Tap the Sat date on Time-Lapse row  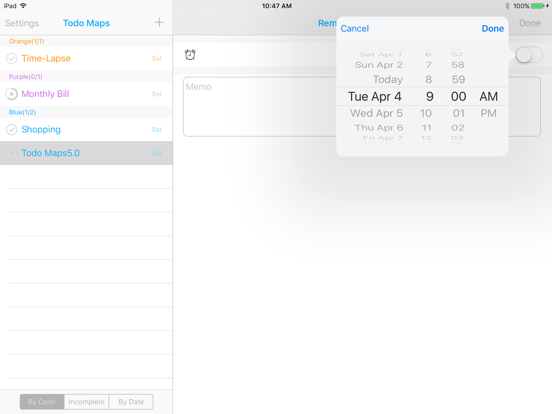coord(157,58)
